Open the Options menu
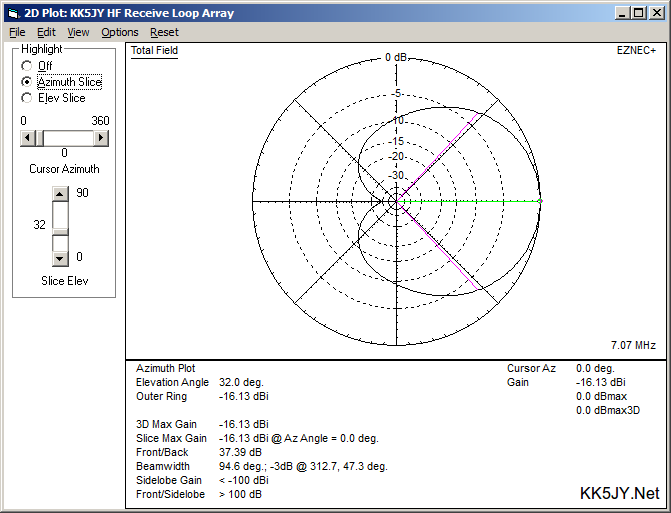Screen dimensions: 671x513 119,33
